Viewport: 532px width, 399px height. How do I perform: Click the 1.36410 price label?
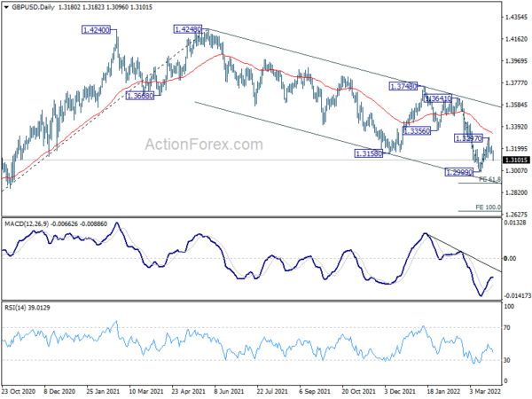point(438,98)
